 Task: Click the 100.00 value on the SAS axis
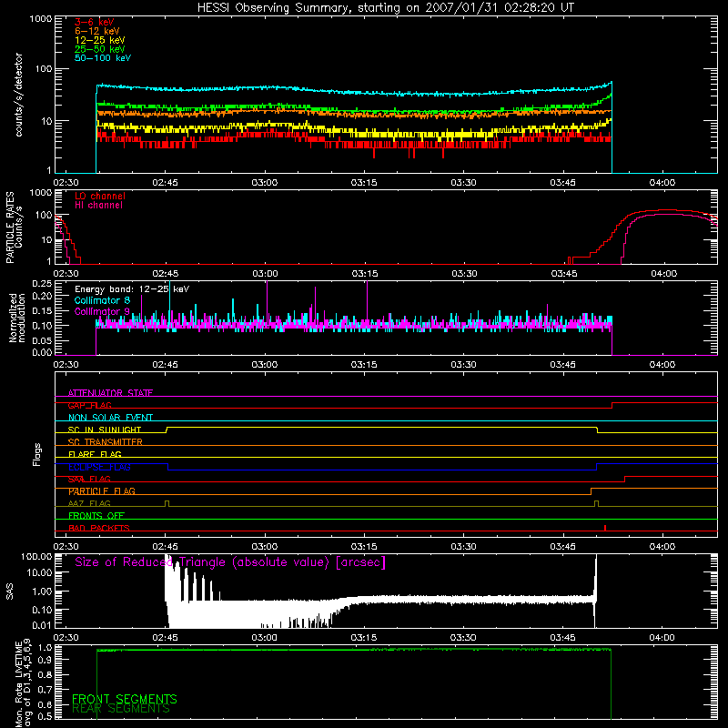coord(37,557)
